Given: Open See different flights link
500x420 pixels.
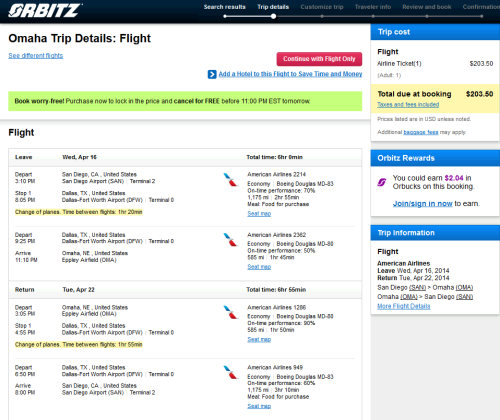Looking at the screenshot, I should [x=36, y=56].
